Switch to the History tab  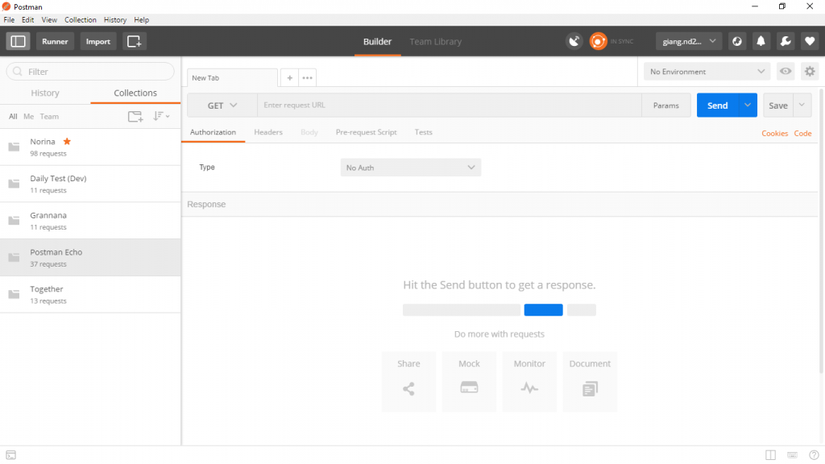pos(45,93)
